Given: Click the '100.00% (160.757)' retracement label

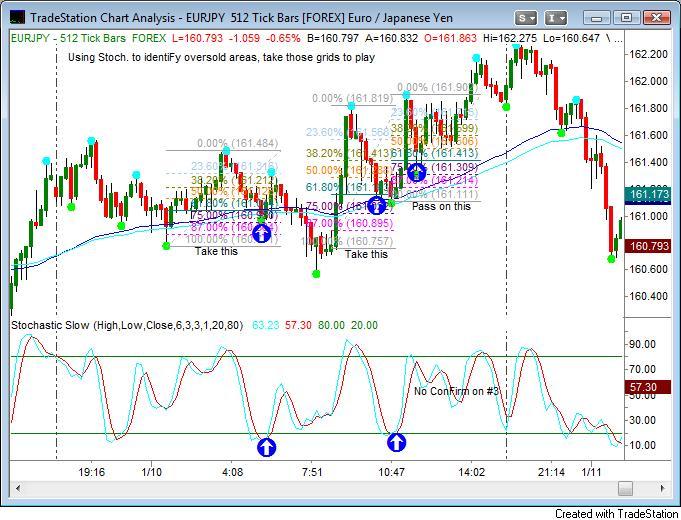Looking at the screenshot, I should (x=347, y=241).
